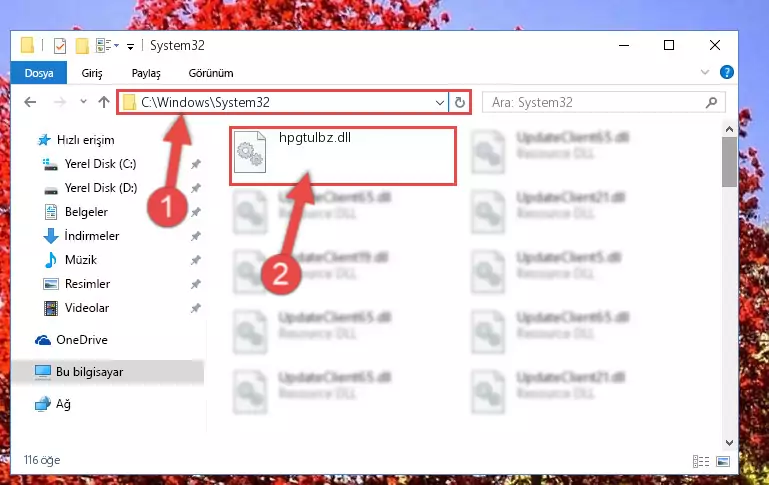
Task: Open the recent locations dropdown arrow
Action: (x=83, y=102)
